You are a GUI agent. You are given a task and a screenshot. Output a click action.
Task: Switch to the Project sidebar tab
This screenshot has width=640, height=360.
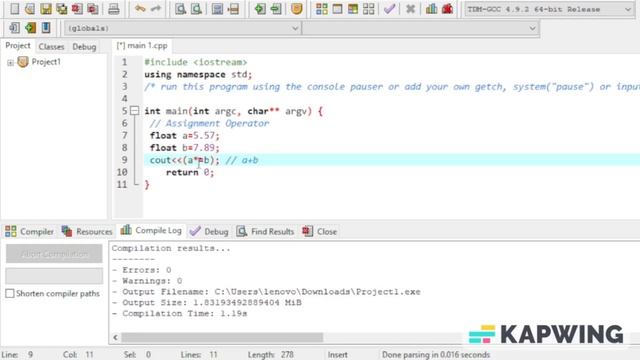pos(18,46)
